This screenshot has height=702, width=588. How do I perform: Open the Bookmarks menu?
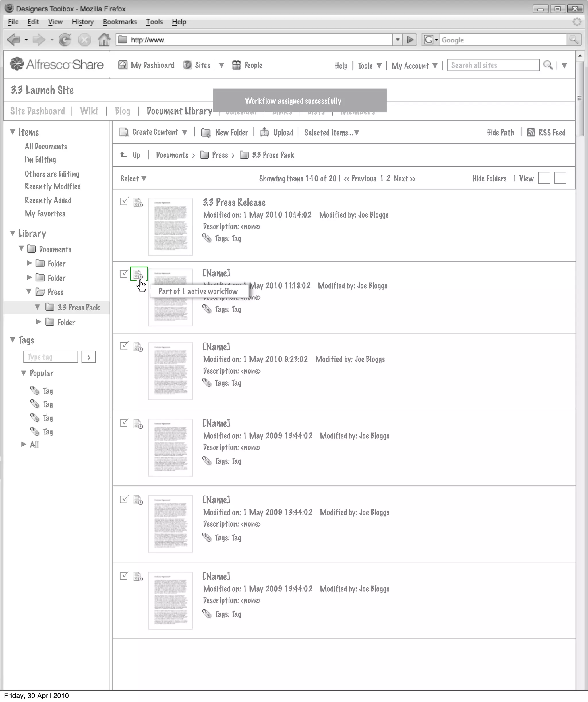click(120, 22)
